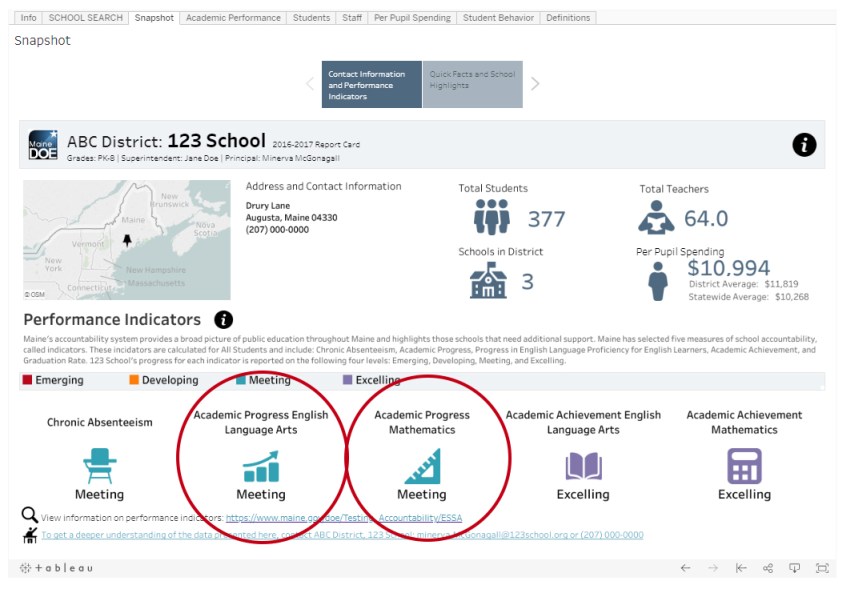This screenshot has height=593, width=863.
Task: Click the Tableau undo arrow
Action: 685,568
